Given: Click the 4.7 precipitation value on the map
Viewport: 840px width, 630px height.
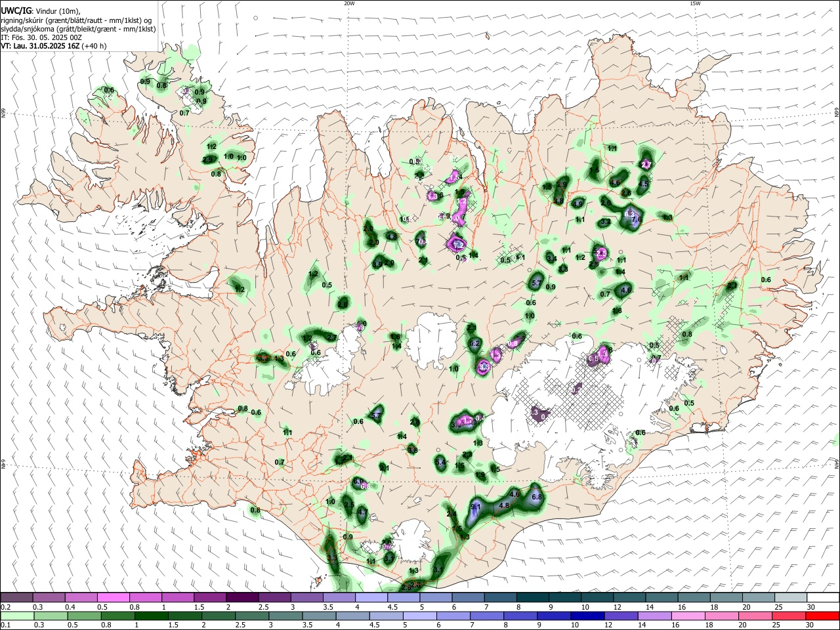Looking at the screenshot, I should coord(363,512).
